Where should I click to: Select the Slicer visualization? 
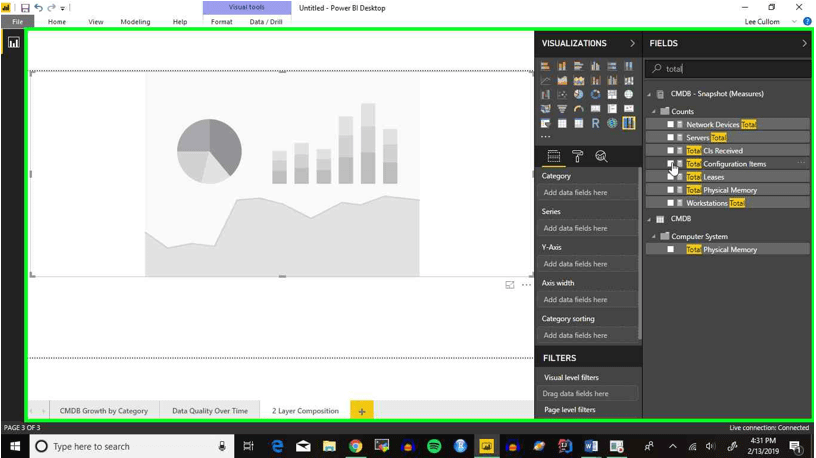pyautogui.click(x=545, y=123)
